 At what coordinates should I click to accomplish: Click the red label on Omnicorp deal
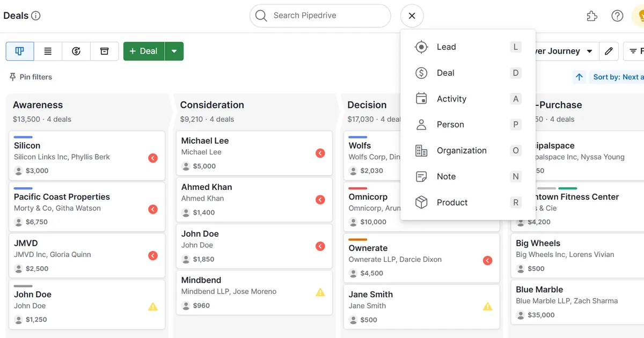358,188
